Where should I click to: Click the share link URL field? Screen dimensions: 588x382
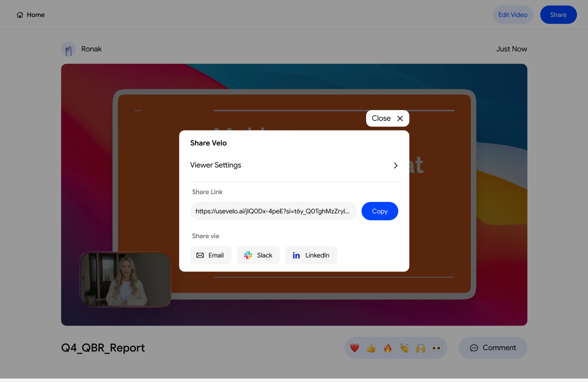coord(273,211)
